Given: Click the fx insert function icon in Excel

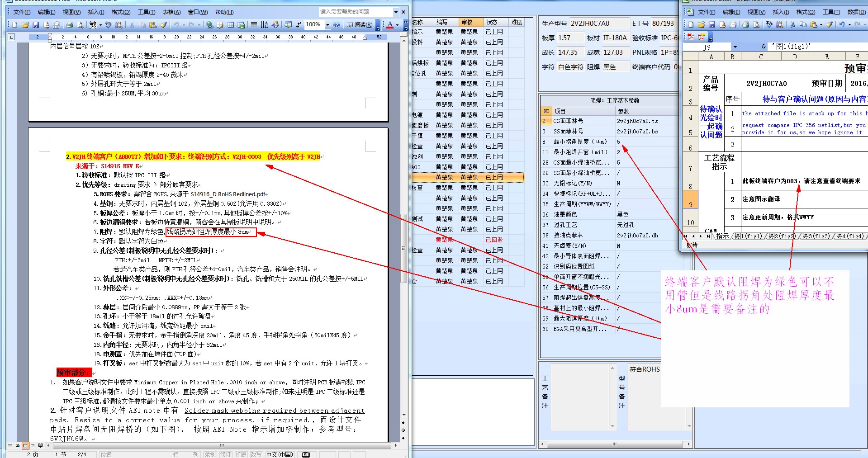Looking at the screenshot, I should (x=764, y=47).
